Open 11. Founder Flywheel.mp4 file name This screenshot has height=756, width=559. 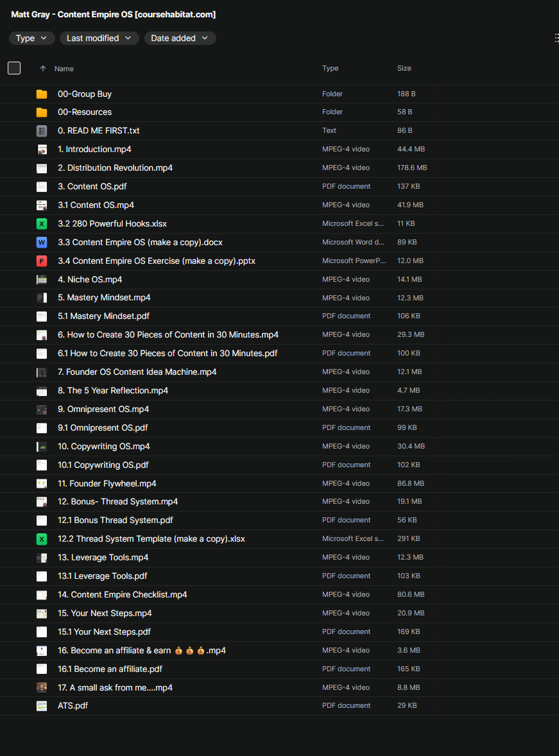pos(107,484)
